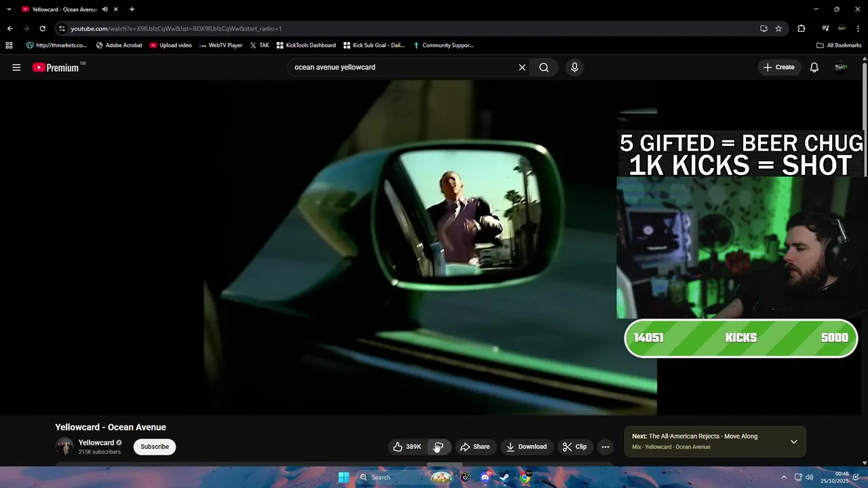Share this video
This screenshot has width=868, height=488.
(475, 447)
